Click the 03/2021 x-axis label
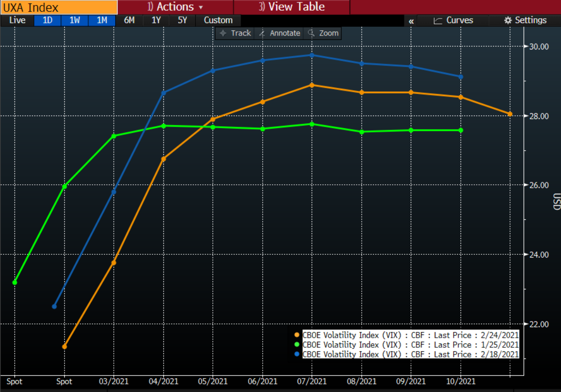 click(114, 381)
